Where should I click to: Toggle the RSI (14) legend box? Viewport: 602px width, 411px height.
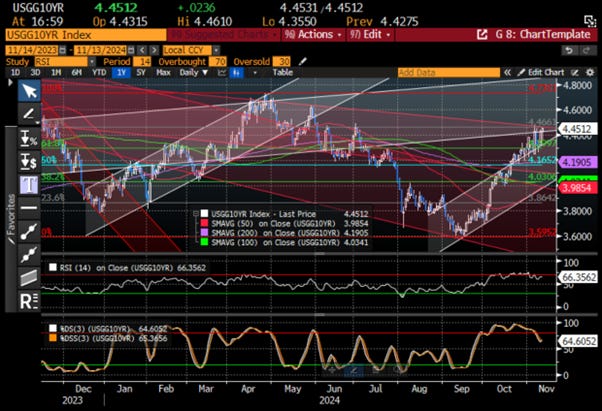(x=53, y=267)
